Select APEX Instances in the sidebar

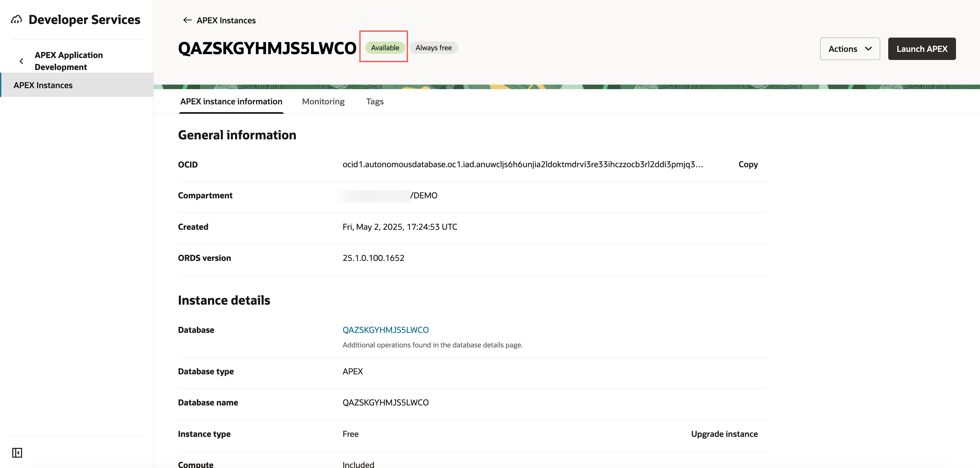coord(43,85)
